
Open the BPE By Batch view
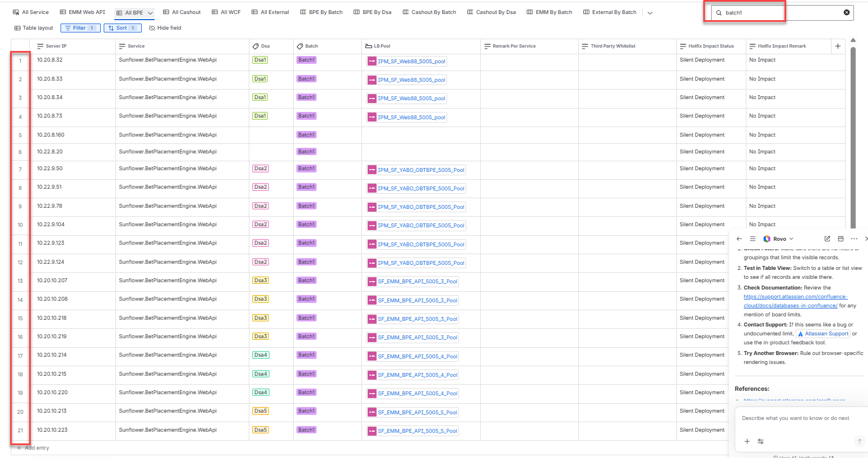pyautogui.click(x=321, y=12)
